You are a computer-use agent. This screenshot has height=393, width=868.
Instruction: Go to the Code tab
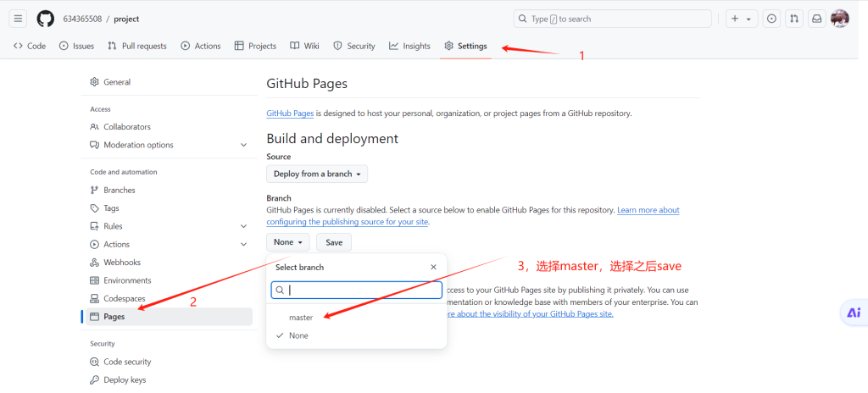click(30, 46)
